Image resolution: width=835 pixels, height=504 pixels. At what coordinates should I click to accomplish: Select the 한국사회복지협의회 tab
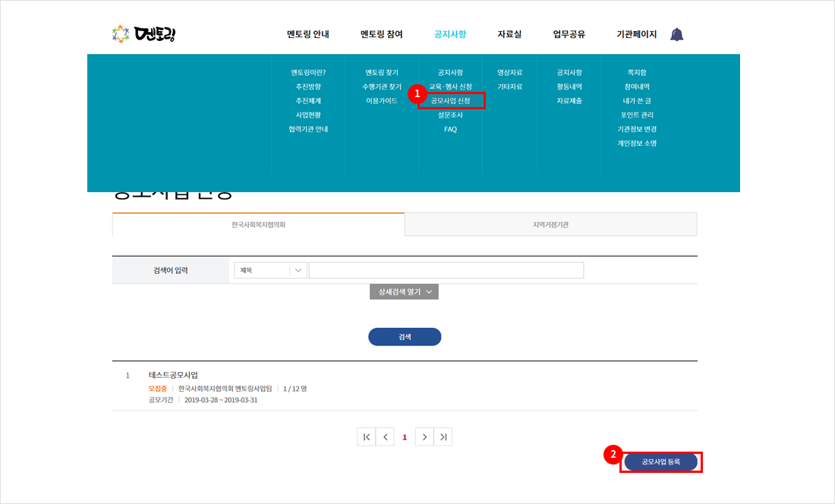pyautogui.click(x=258, y=225)
